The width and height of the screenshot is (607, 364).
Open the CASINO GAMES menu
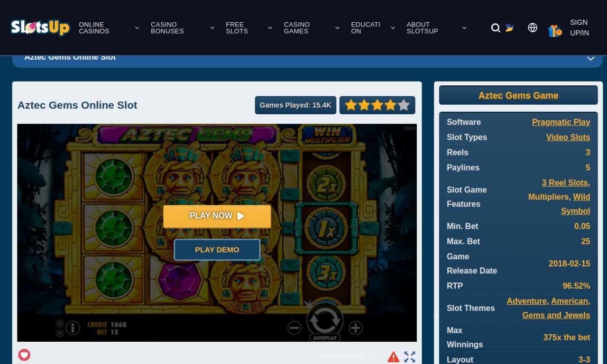[297, 28]
